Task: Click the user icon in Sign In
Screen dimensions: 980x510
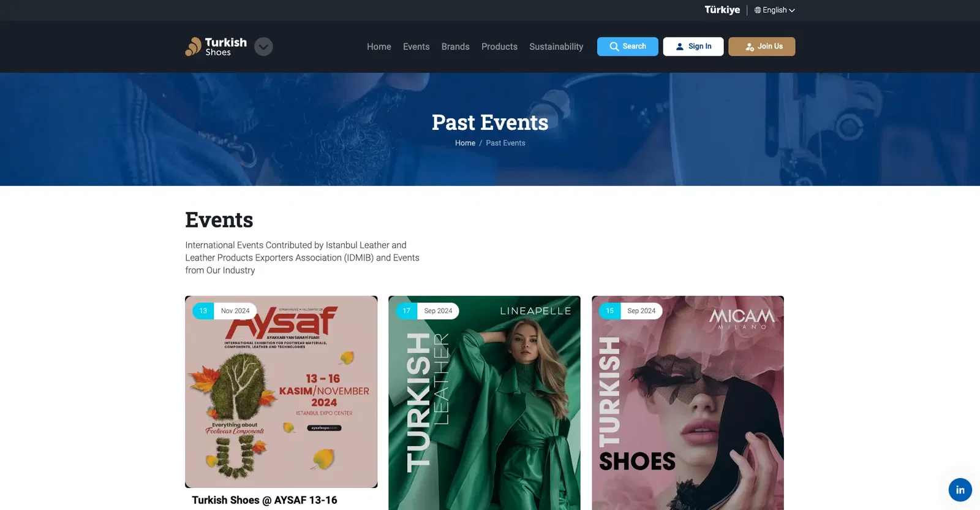Action: pyautogui.click(x=680, y=47)
